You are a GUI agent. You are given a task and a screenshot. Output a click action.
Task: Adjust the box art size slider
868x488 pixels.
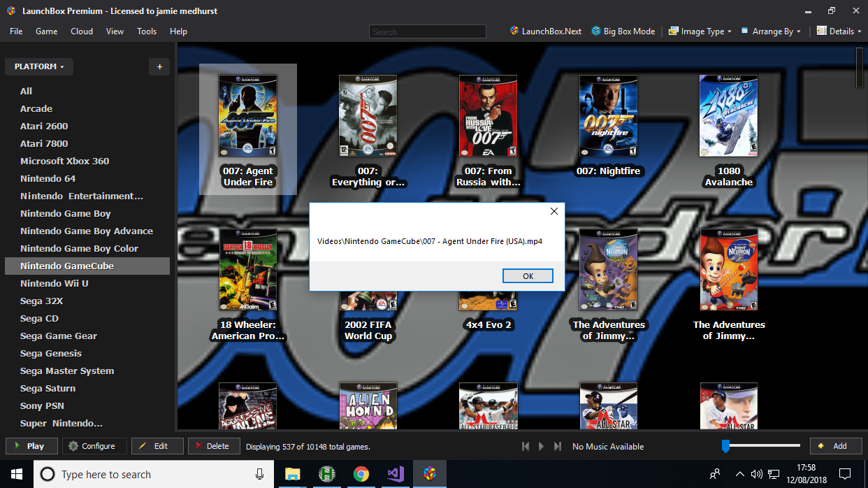(x=761, y=445)
